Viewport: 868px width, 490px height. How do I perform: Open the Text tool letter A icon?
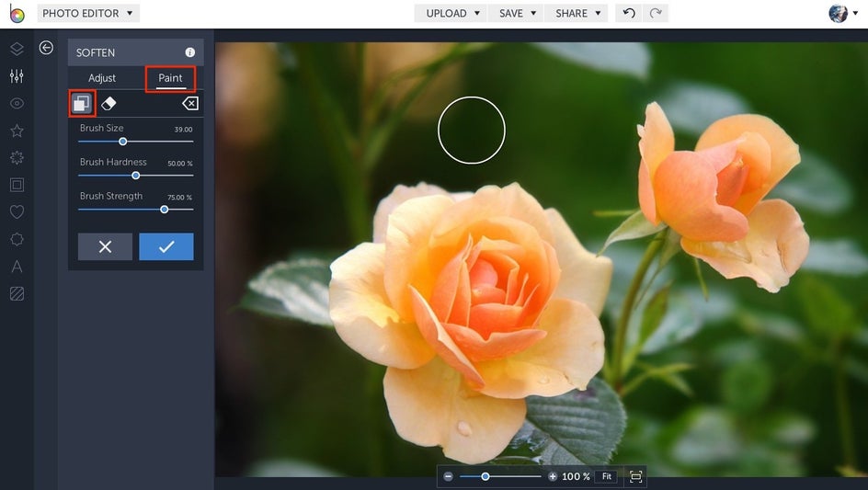pyautogui.click(x=17, y=267)
